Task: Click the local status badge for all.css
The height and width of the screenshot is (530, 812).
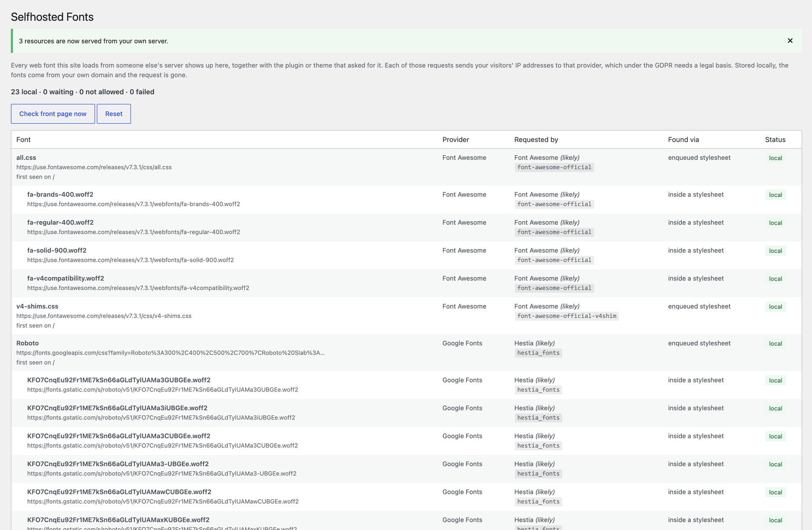Action: [775, 158]
